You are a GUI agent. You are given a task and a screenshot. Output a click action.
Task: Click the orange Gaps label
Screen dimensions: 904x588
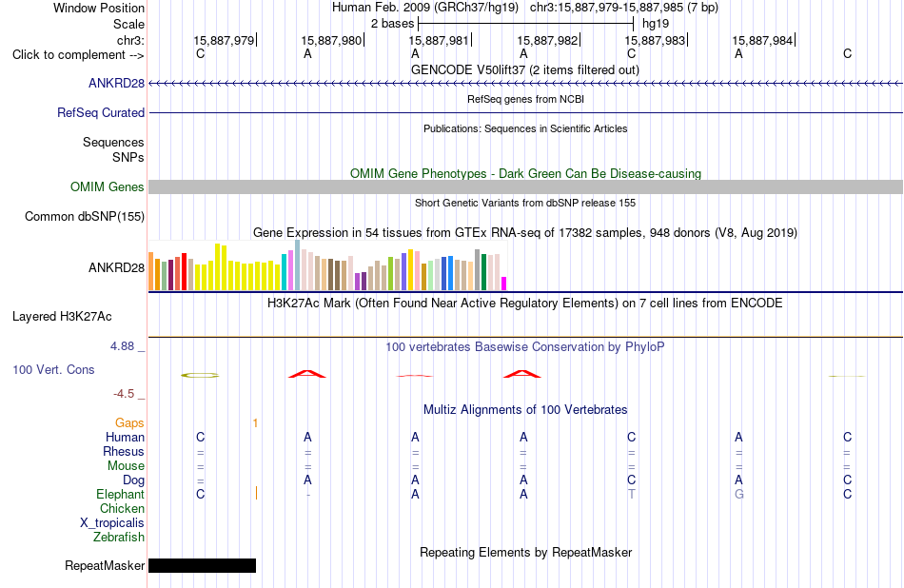point(129,423)
